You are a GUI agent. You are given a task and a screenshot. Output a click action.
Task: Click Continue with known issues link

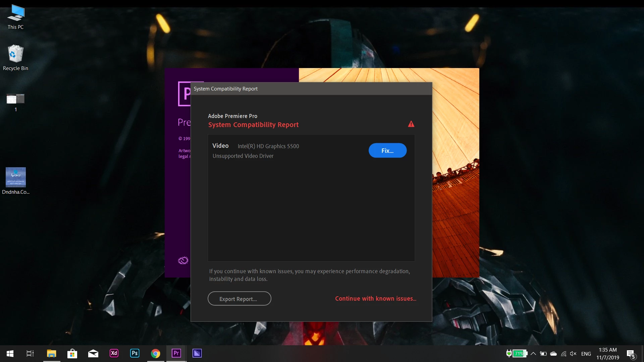pyautogui.click(x=375, y=299)
